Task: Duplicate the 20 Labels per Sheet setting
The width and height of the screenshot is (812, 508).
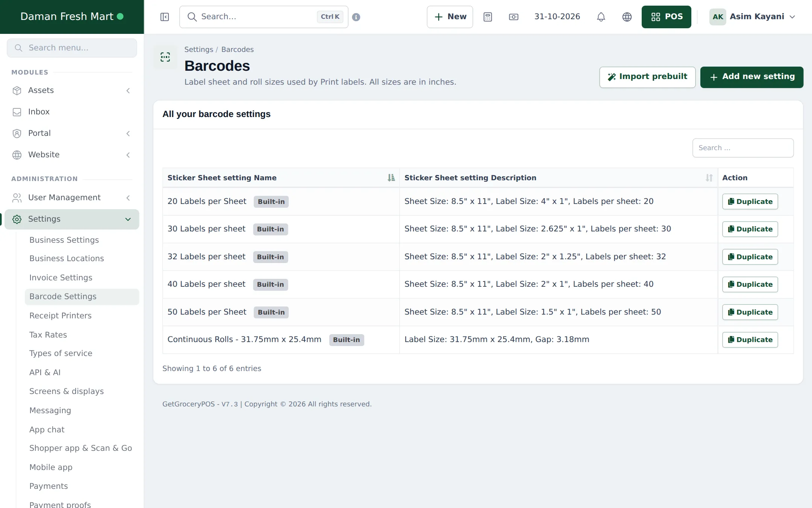Action: (750, 202)
